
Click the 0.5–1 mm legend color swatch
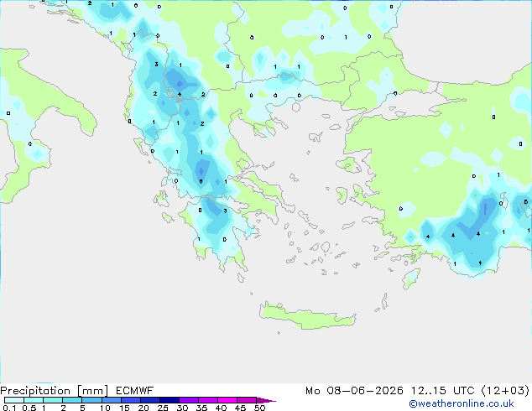(x=34, y=400)
